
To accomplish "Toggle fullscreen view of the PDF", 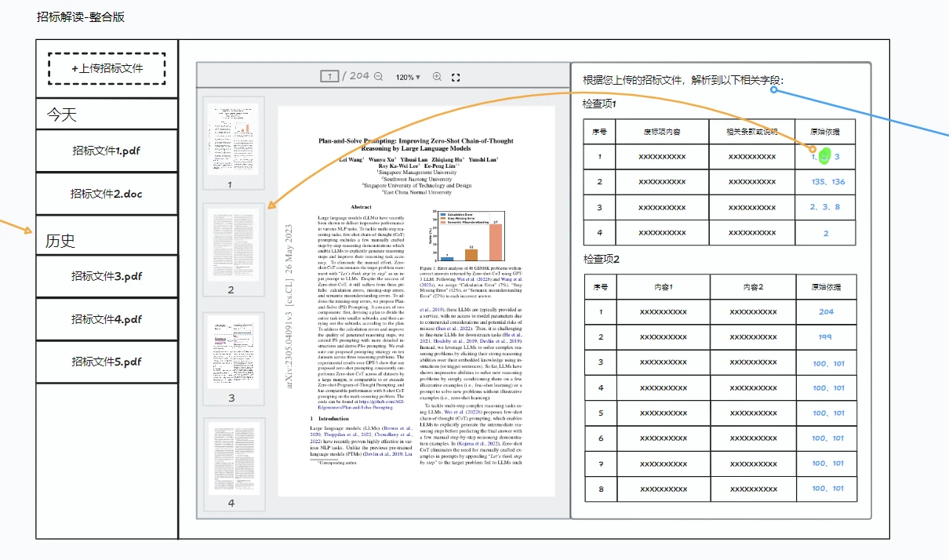I will coord(456,77).
